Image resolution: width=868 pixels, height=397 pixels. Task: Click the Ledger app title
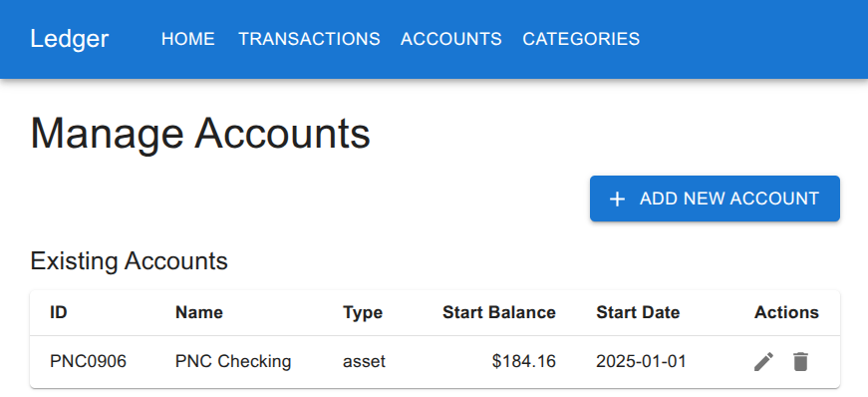[69, 39]
